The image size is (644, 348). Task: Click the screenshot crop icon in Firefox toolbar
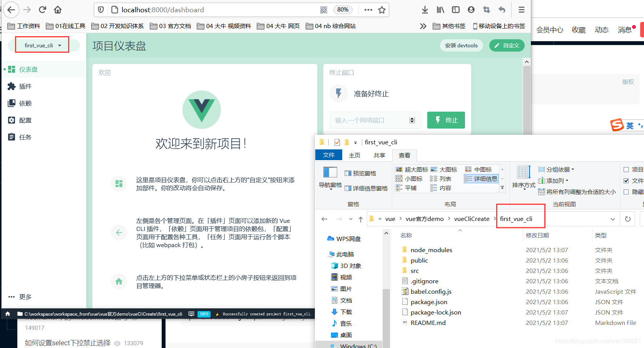coord(487,10)
